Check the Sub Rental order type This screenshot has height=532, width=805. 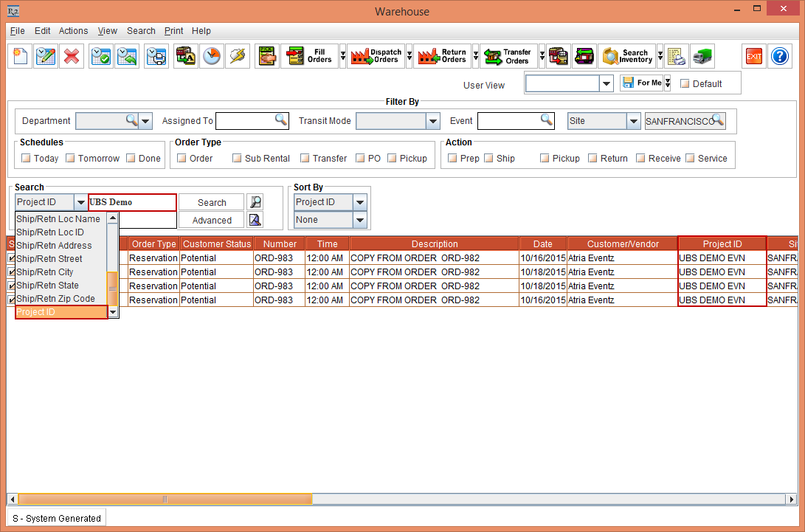(x=237, y=158)
